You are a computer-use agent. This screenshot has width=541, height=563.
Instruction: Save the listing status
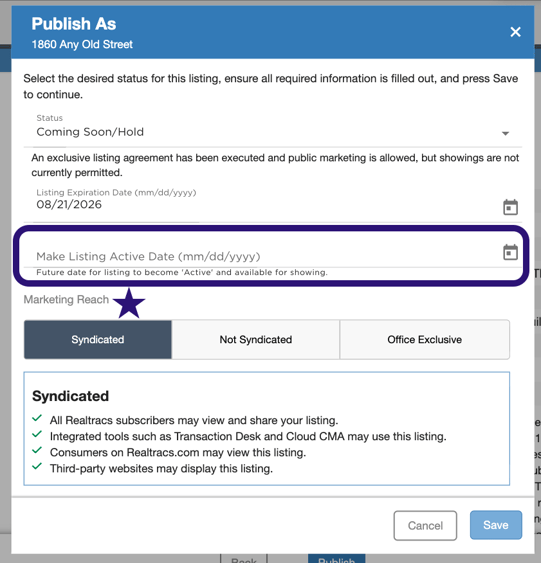pyautogui.click(x=496, y=525)
